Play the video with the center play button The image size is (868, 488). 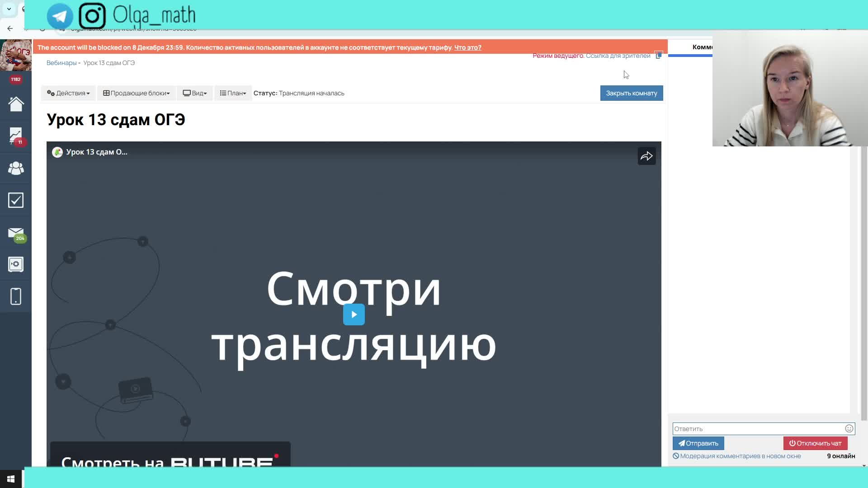tap(354, 314)
